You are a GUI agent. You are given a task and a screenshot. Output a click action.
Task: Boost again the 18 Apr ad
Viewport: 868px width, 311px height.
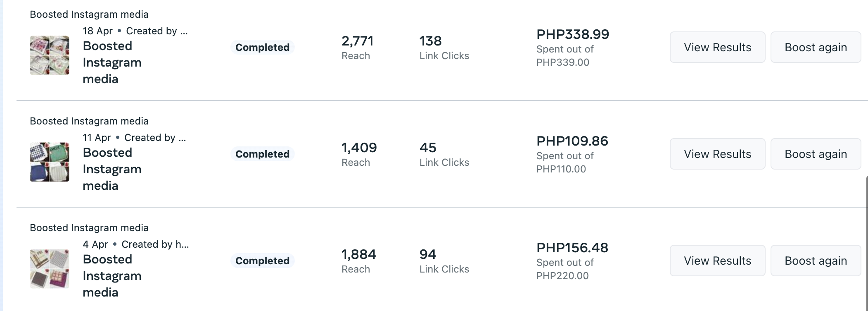(816, 47)
